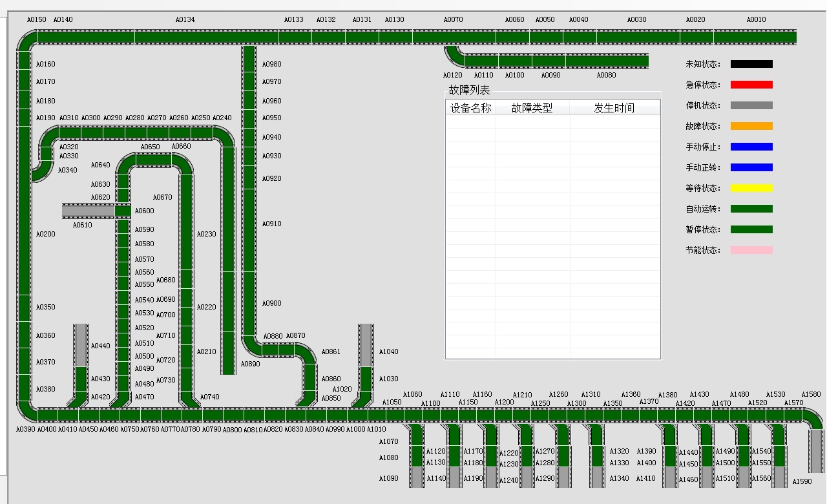Select the pink 节能状态 legend swatch
Viewport: 827px width, 504px height.
(x=751, y=250)
